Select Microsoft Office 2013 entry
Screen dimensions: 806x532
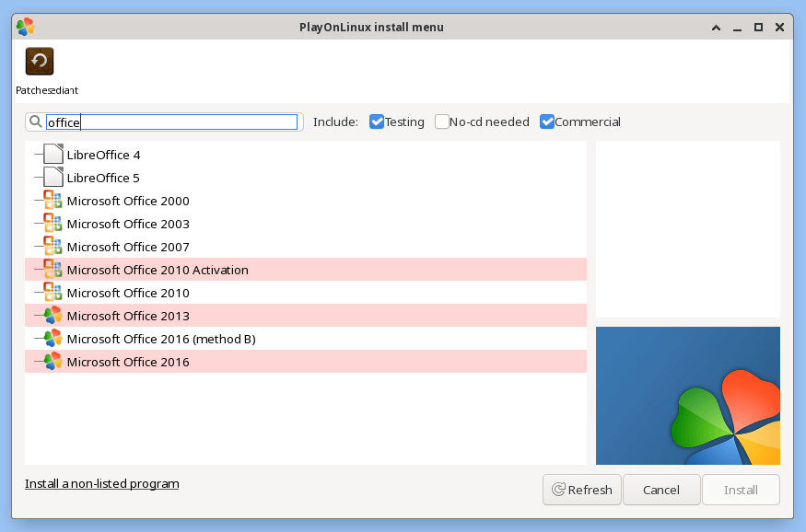coord(305,316)
